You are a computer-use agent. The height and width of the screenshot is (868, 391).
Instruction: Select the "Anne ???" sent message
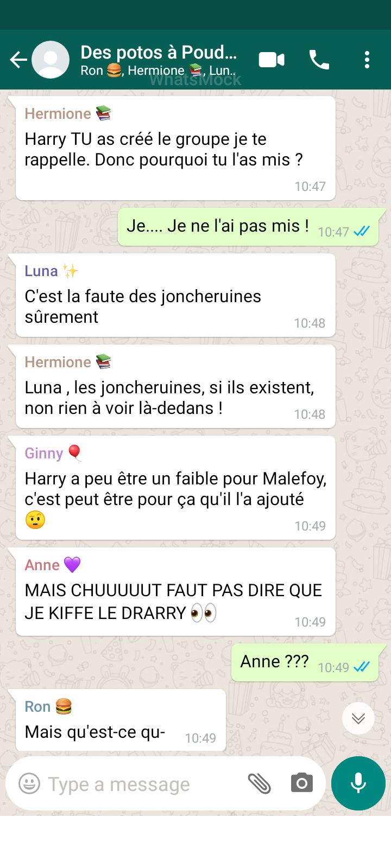(305, 662)
